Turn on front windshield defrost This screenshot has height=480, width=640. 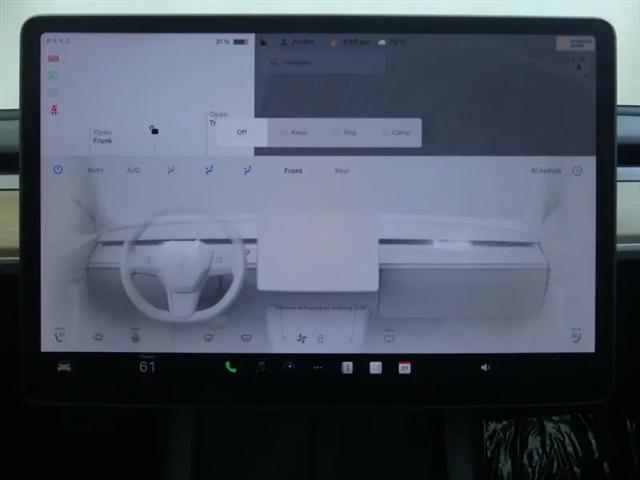click(x=209, y=338)
